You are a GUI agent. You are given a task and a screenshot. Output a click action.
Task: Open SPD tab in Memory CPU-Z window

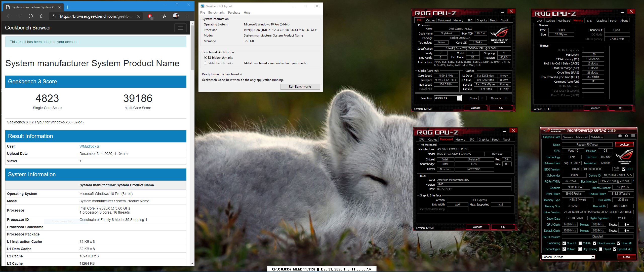[x=590, y=21]
